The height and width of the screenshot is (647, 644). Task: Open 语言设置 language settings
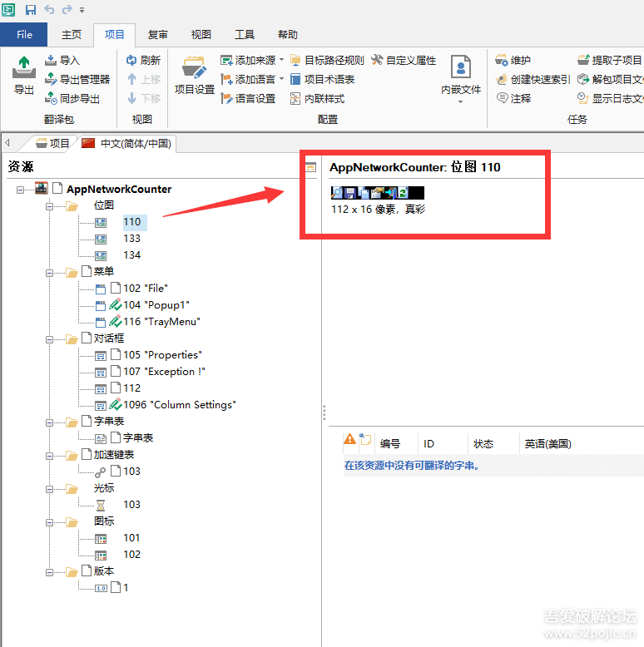[248, 99]
